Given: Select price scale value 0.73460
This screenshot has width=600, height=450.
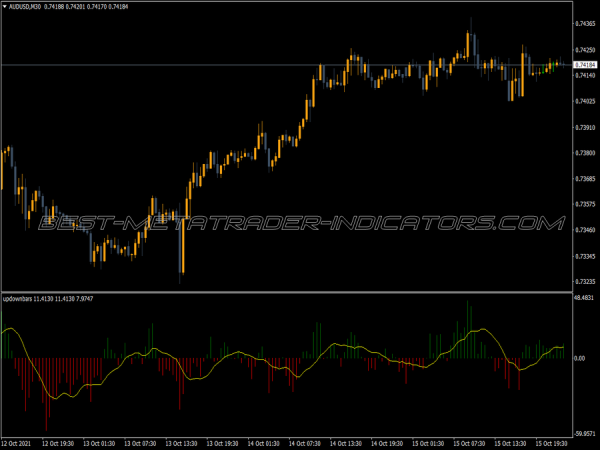Looking at the screenshot, I should coord(585,230).
